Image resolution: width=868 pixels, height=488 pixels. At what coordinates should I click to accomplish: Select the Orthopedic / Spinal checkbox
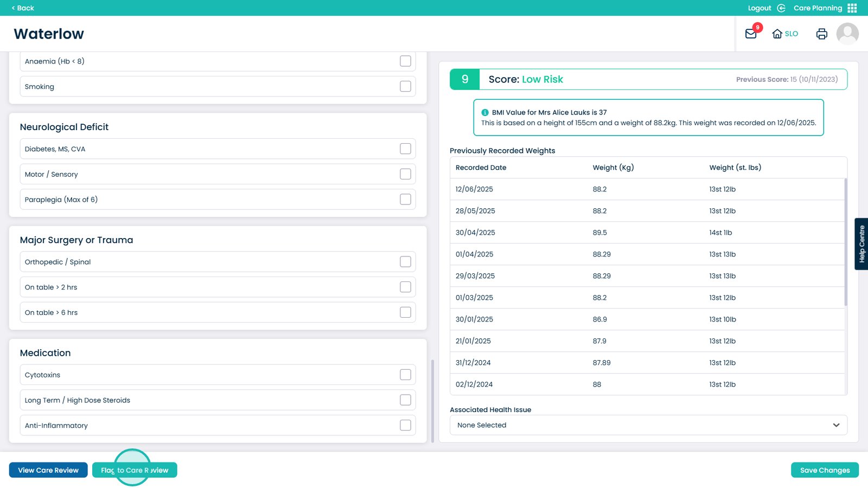405,262
